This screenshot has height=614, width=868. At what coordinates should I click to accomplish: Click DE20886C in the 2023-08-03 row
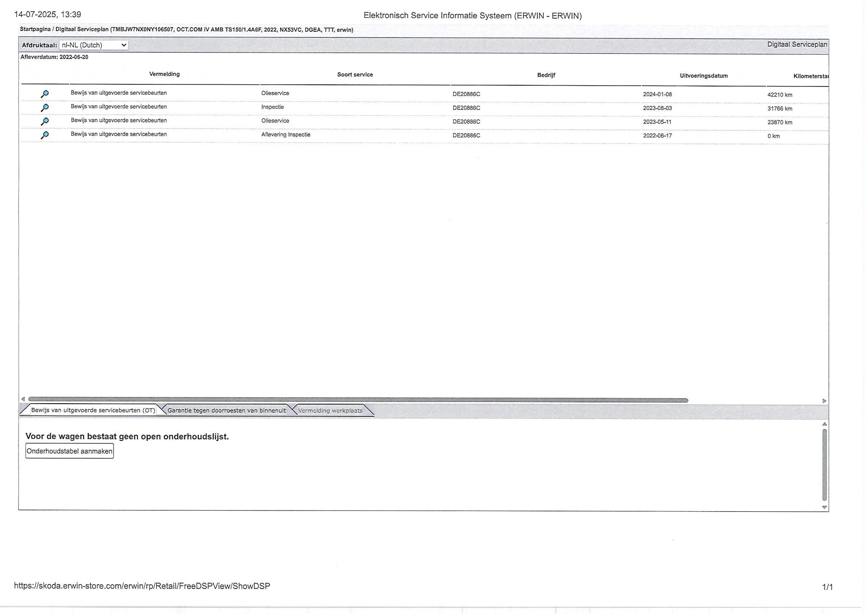point(466,108)
